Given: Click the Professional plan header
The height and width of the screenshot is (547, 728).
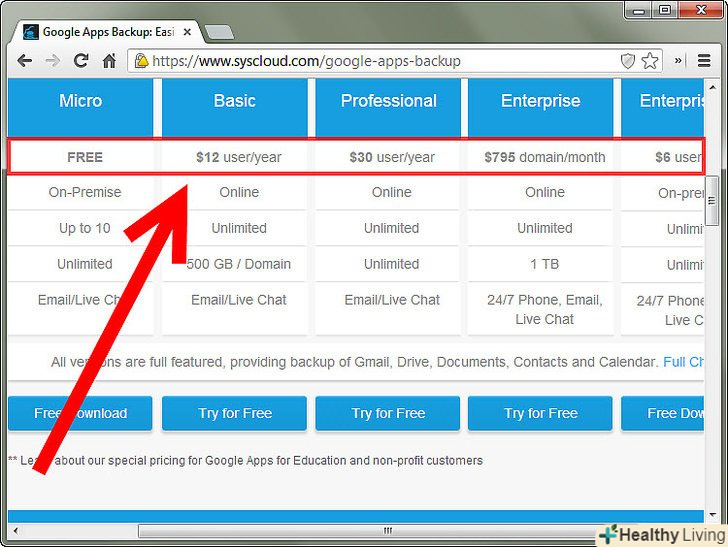Looking at the screenshot, I should [x=388, y=108].
